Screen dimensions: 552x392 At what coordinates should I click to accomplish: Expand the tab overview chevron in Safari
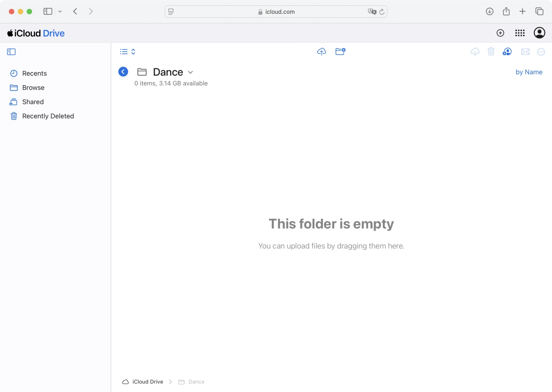pyautogui.click(x=60, y=11)
